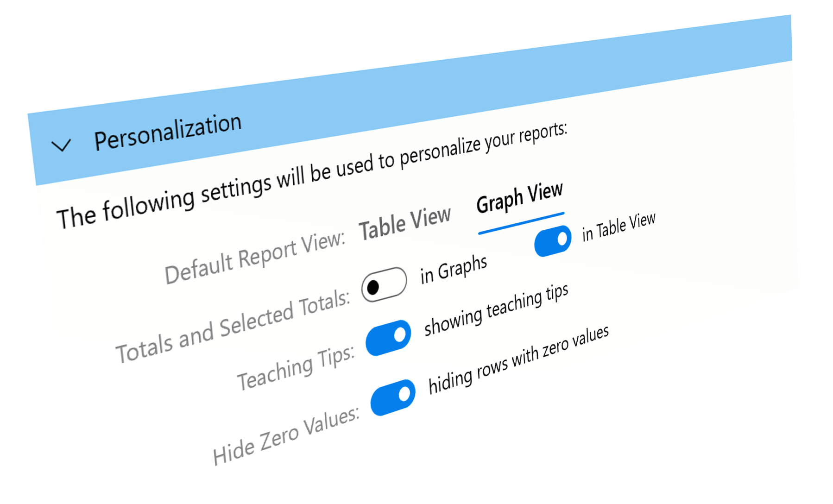Click the "showing teaching tips" label

pos(496,309)
